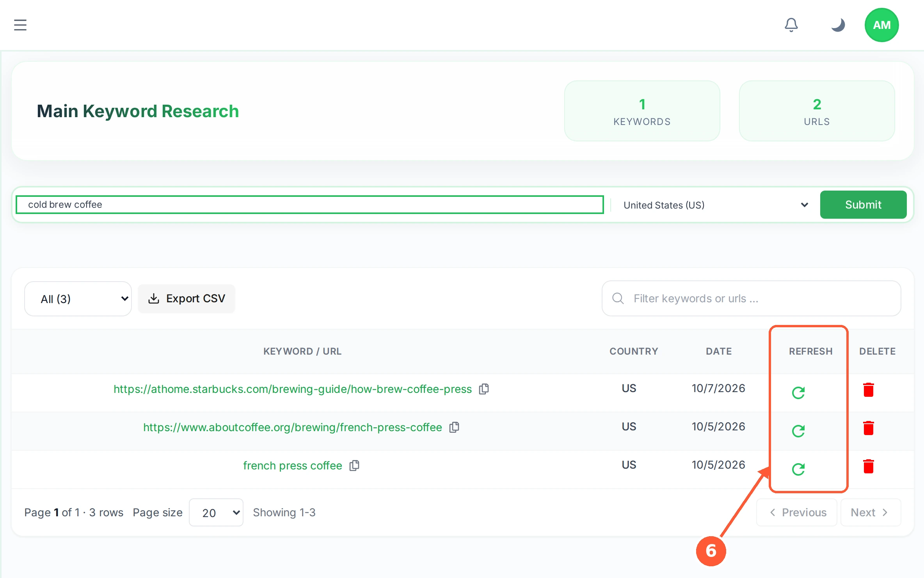
Task: Open the notifications bell
Action: 791,25
